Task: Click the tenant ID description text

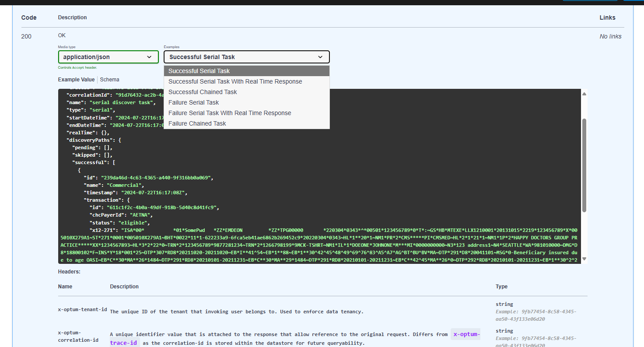Action: [237, 312]
